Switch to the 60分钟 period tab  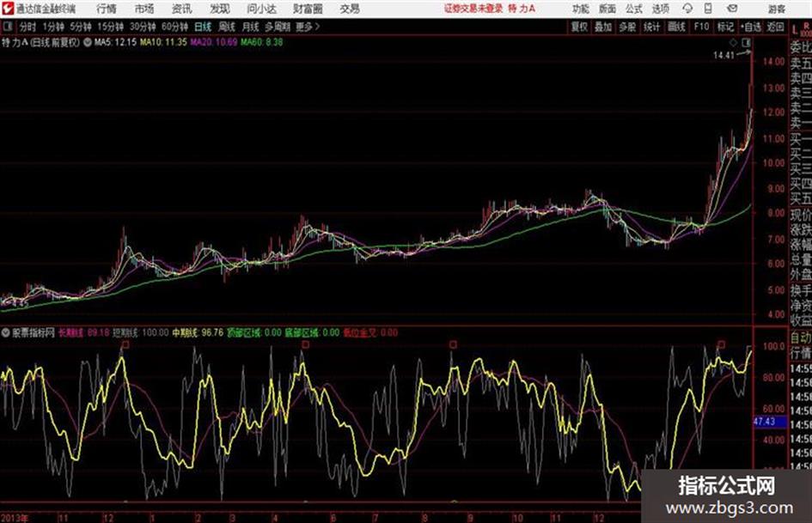(x=174, y=27)
